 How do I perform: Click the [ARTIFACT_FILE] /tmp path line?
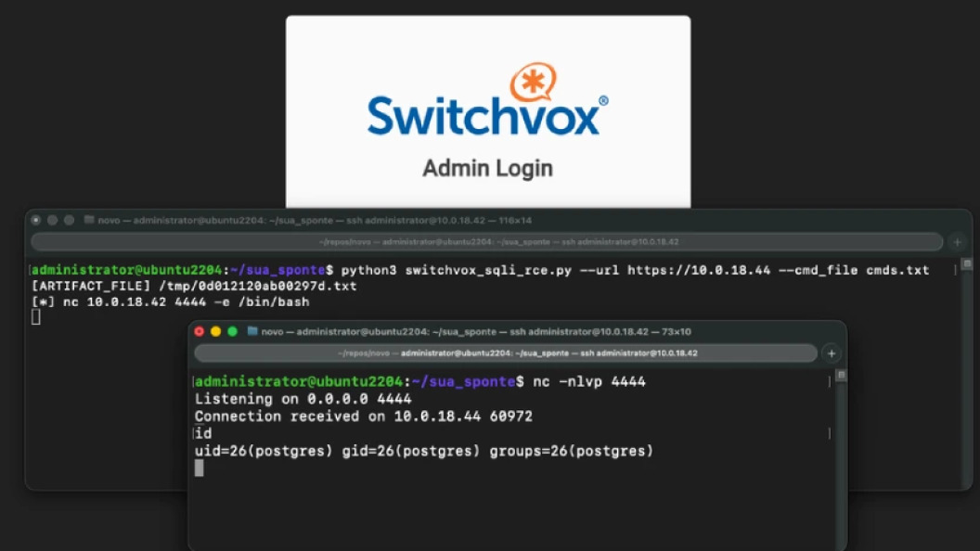pos(194,286)
